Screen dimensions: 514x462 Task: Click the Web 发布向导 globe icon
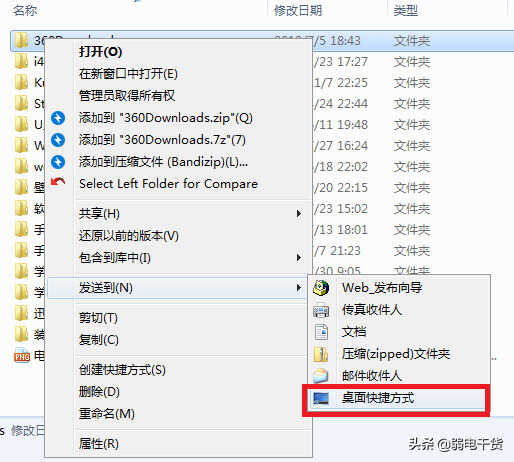[321, 288]
